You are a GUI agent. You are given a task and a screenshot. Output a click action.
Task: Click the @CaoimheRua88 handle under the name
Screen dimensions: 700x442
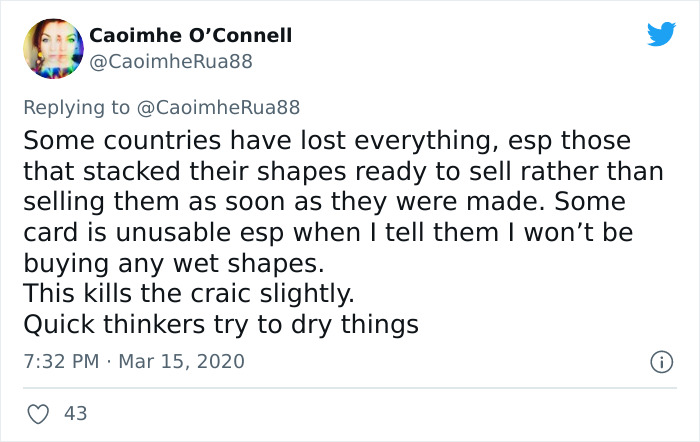(x=172, y=62)
